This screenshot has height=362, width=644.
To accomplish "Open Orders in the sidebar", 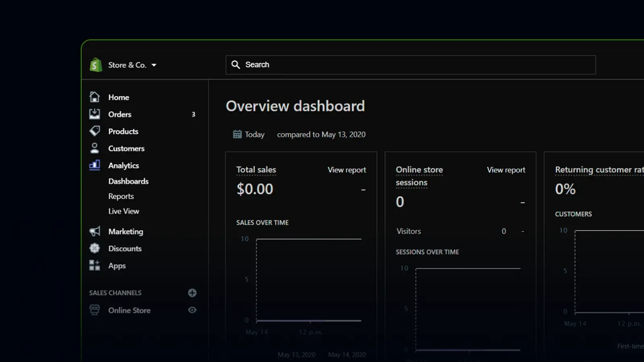I will tap(120, 114).
